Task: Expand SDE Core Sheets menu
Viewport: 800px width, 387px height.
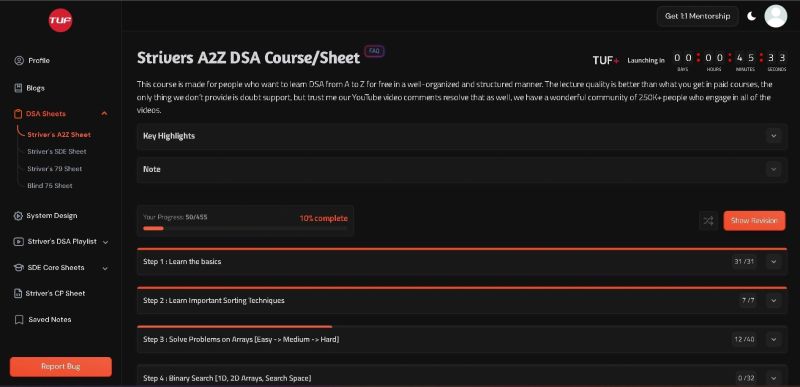Action: coord(105,268)
